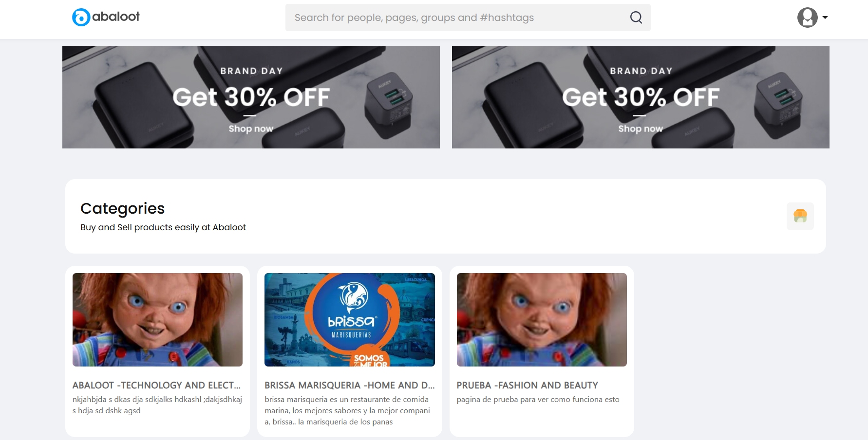Open the right Brand Day 30% OFF banner
This screenshot has width=868, height=440.
coord(641,97)
